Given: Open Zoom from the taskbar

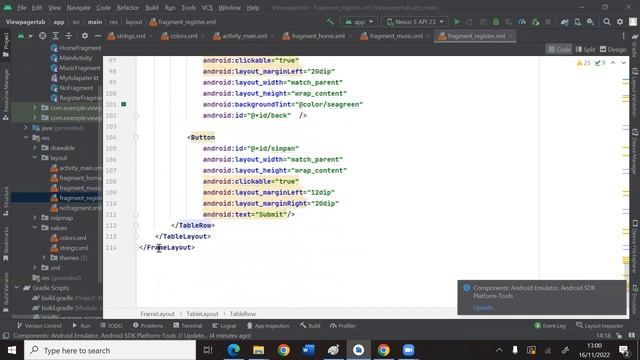Looking at the screenshot, I should point(409,350).
